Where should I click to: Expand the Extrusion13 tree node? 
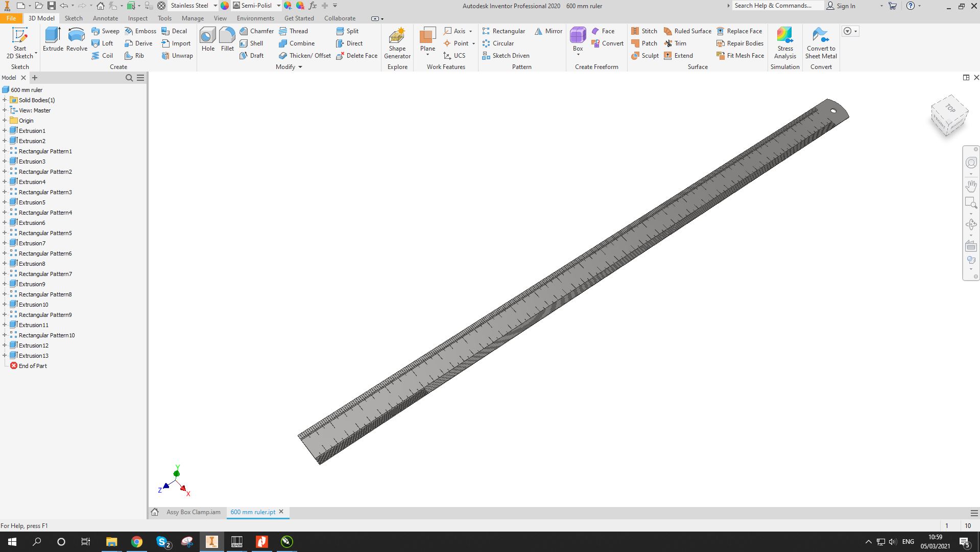pos(5,356)
